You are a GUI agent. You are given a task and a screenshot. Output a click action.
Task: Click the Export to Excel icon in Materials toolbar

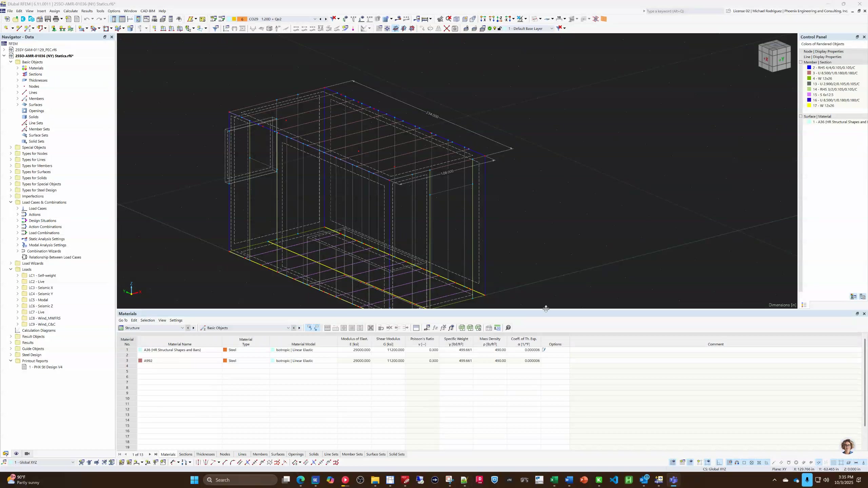pyautogui.click(x=462, y=328)
